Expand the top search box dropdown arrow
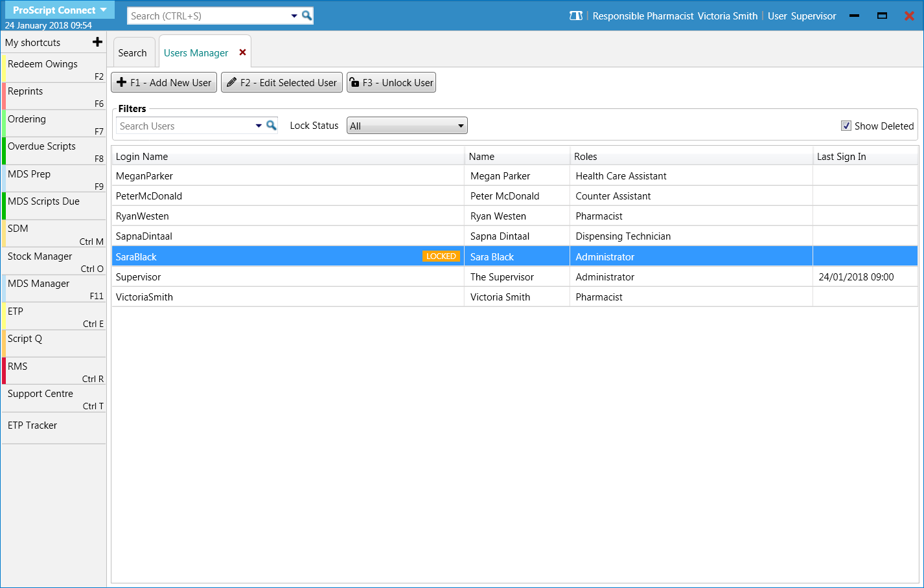This screenshot has width=924, height=588. click(294, 16)
